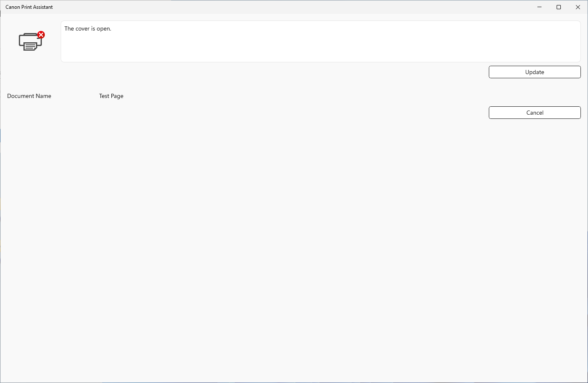Image resolution: width=588 pixels, height=383 pixels.
Task: Click the paper sheet part of the printer icon
Action: pos(31,46)
